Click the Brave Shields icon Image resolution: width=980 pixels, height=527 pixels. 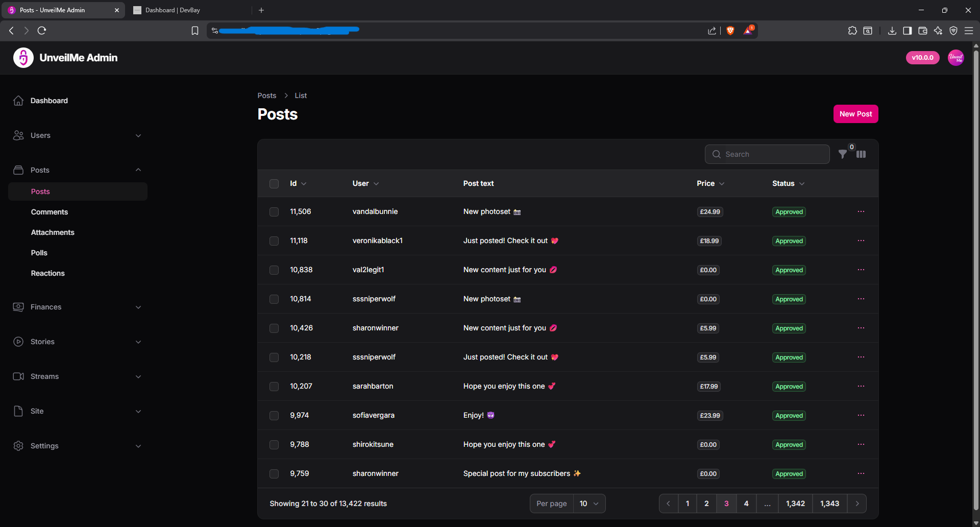[x=730, y=31]
